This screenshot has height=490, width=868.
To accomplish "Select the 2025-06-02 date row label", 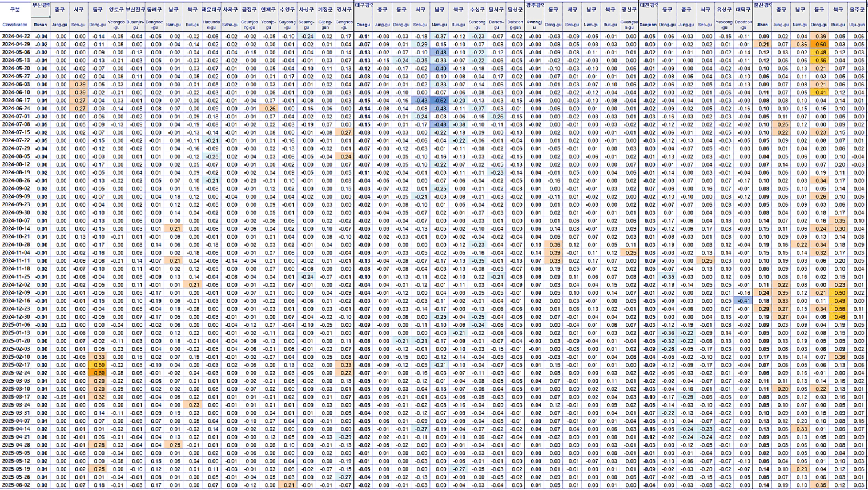I will pos(15,485).
